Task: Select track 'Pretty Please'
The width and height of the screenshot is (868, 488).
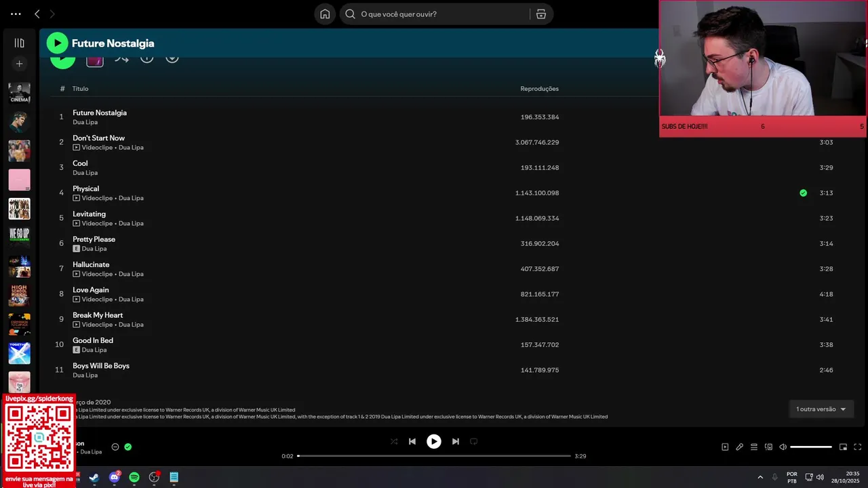Action: click(94, 239)
